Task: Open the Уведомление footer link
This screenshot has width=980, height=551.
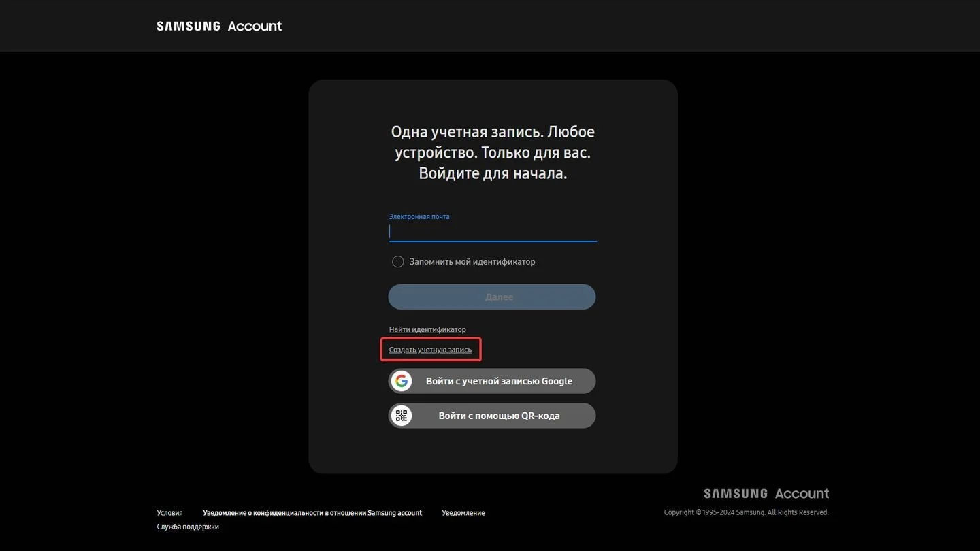Action: coord(463,513)
